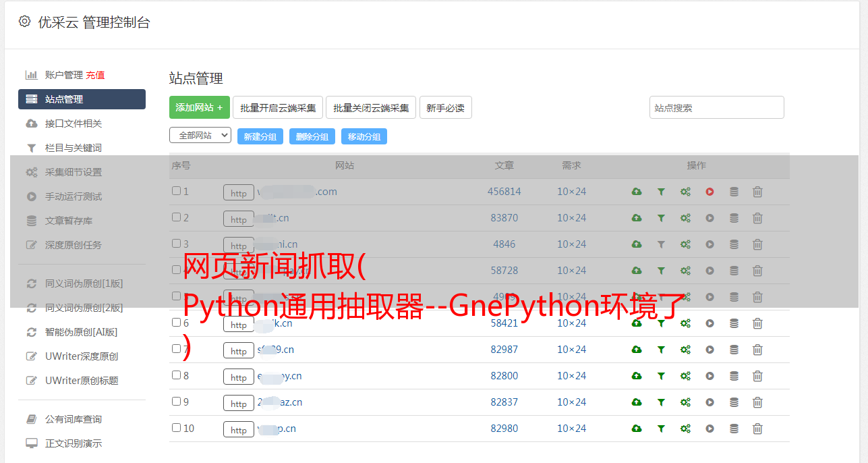Open the 全部网站 group dropdown

click(200, 136)
